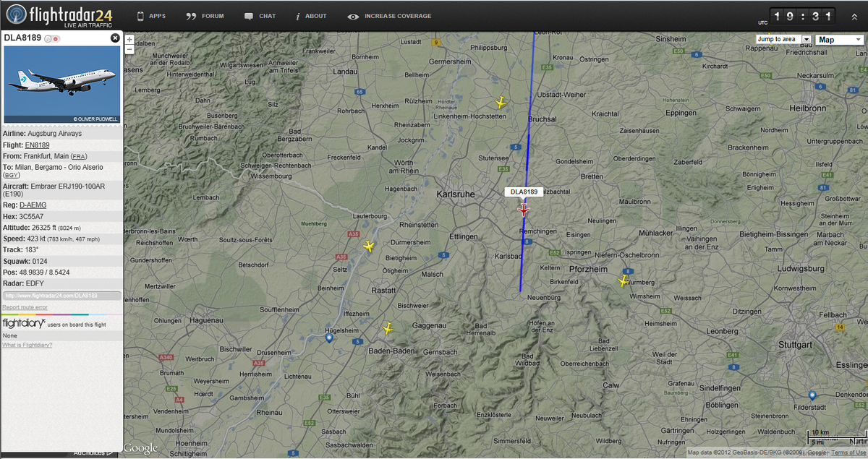This screenshot has height=459, width=868.
Task: Open INCREASE COVERAGE in the top bar
Action: 389,16
